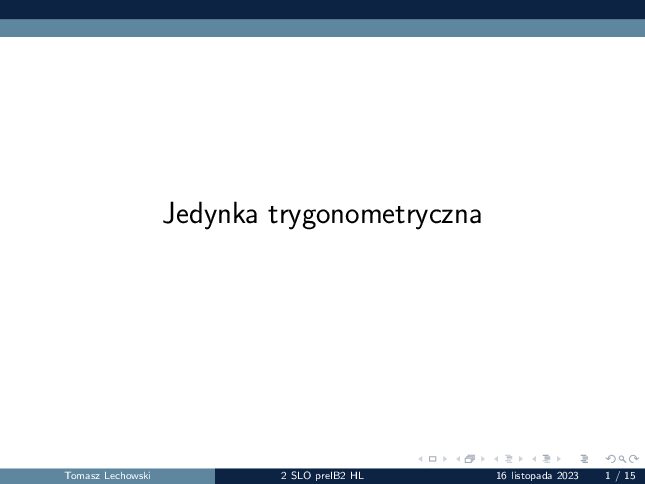Click footer text 2 SLO preIB2 HL
The width and height of the screenshot is (645, 484).
tap(322, 476)
